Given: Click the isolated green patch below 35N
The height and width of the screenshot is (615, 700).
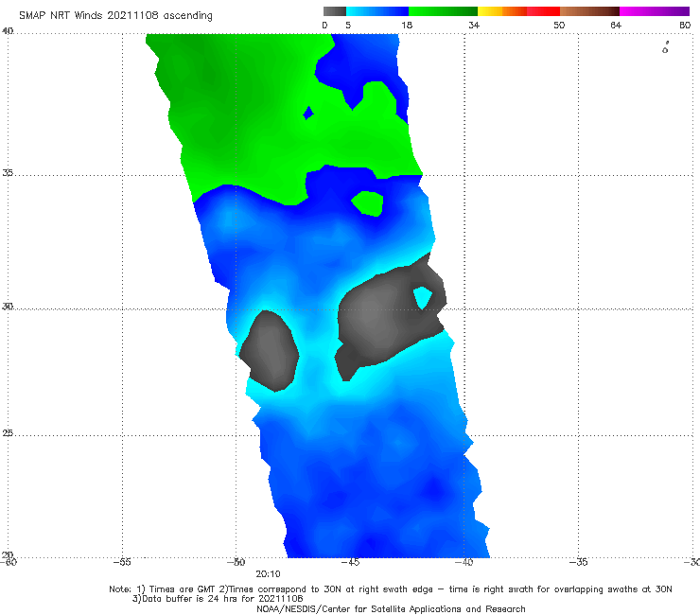Looking at the screenshot, I should (368, 203).
